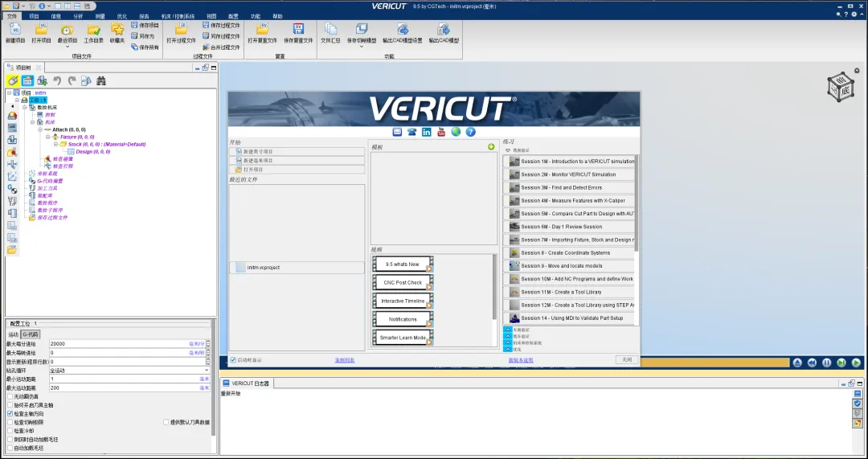Click the pause simulation button
The height and width of the screenshot is (459, 868).
(x=826, y=363)
